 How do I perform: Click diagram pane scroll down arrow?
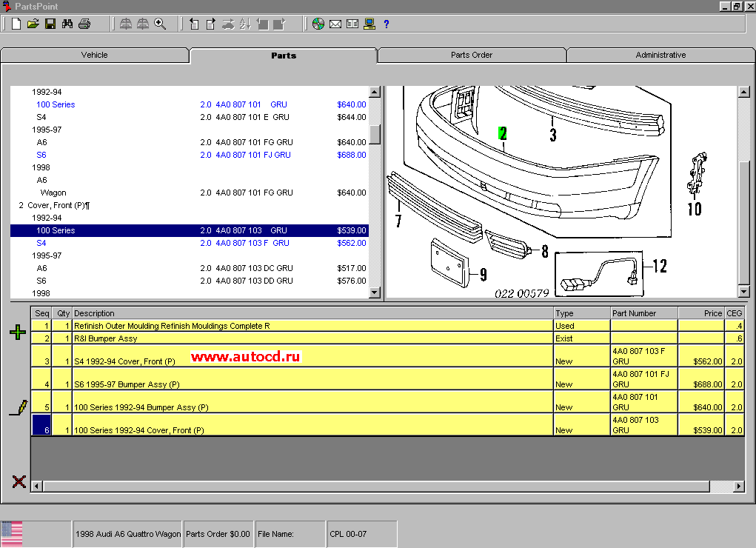tap(743, 291)
